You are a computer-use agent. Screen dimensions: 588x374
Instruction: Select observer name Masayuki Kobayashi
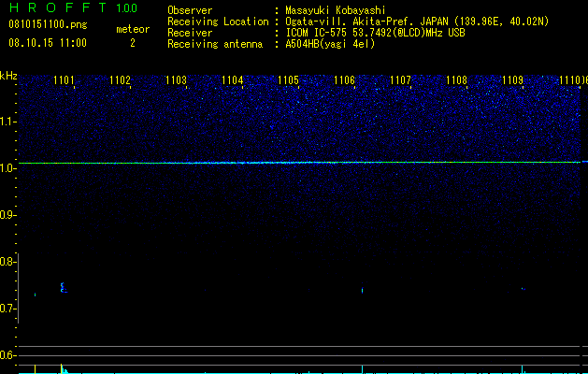[x=336, y=10]
